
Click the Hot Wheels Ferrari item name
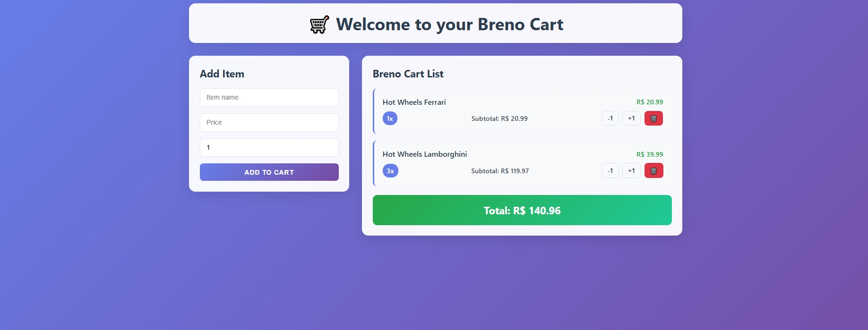pos(414,102)
